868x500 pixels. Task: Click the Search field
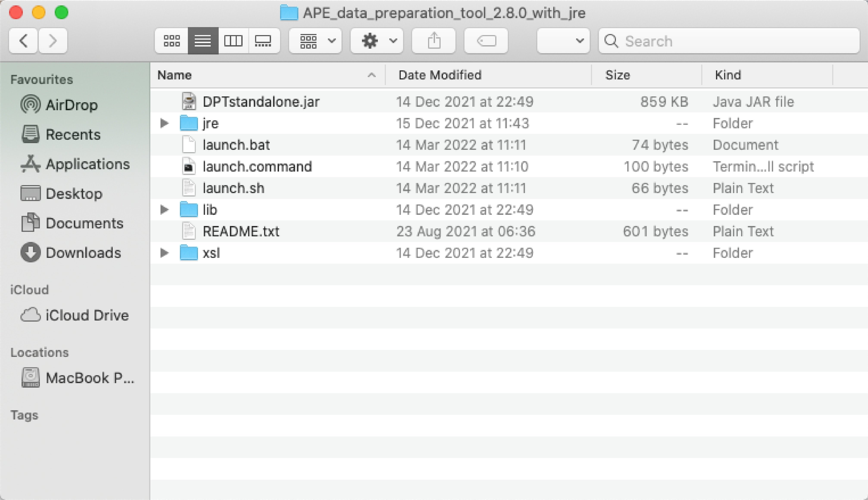pos(729,41)
